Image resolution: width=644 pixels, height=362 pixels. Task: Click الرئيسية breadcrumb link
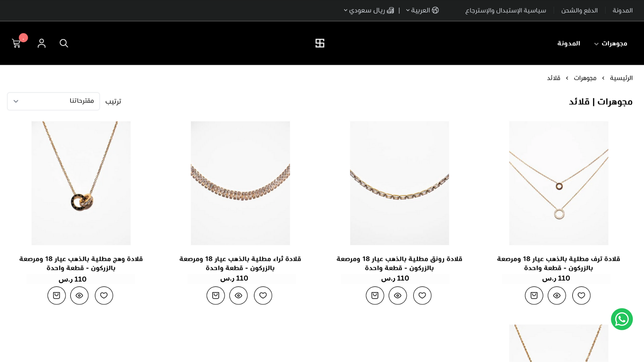coord(621,78)
